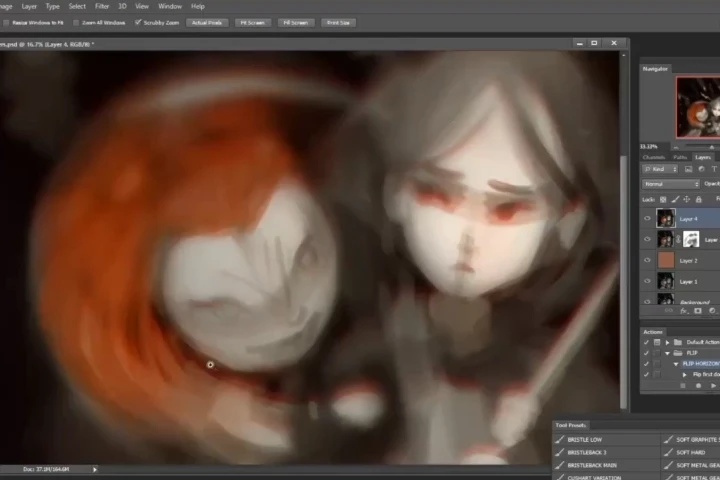Viewport: 720px width, 480px height.
Task: Open the Normal blend mode dropdown
Action: pyautogui.click(x=671, y=184)
